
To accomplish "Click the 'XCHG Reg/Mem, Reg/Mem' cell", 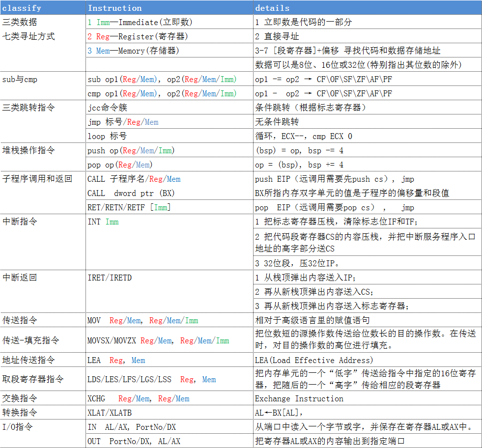I will [170, 398].
